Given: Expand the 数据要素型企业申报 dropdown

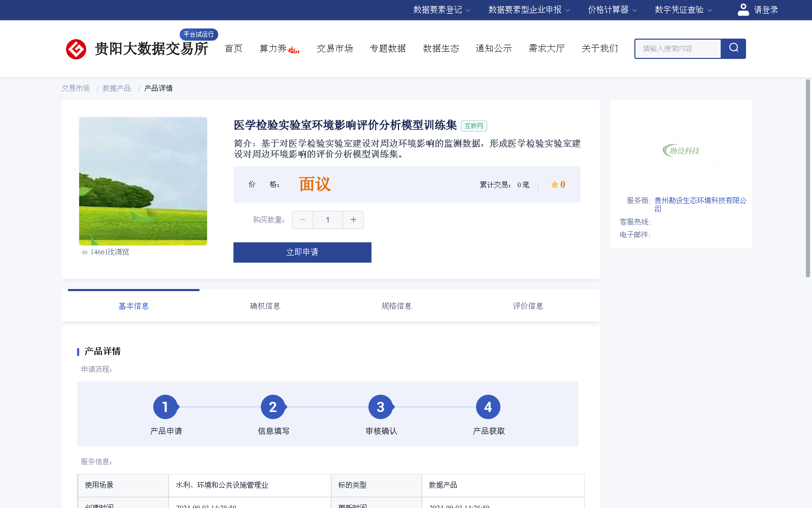Looking at the screenshot, I should click(529, 10).
